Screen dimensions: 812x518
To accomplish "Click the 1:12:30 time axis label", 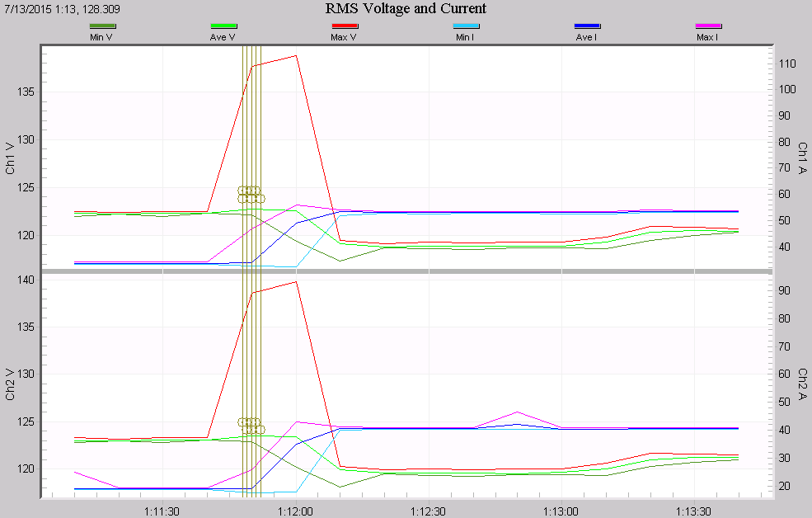I will click(430, 511).
